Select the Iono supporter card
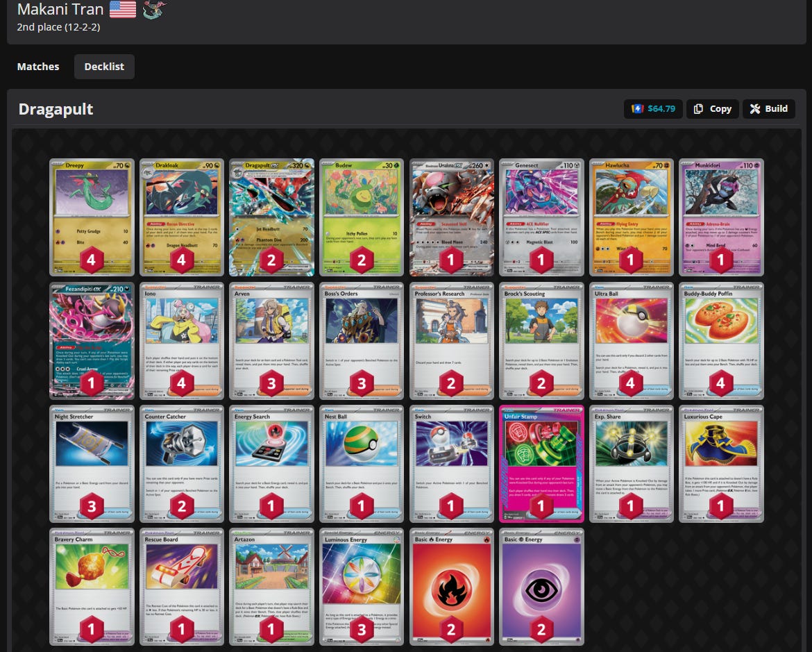812x652 pixels. (x=182, y=340)
